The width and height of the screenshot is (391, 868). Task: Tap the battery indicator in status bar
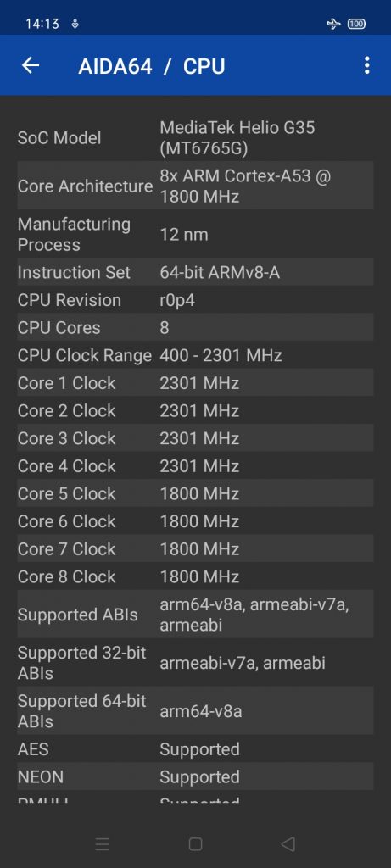click(x=357, y=24)
